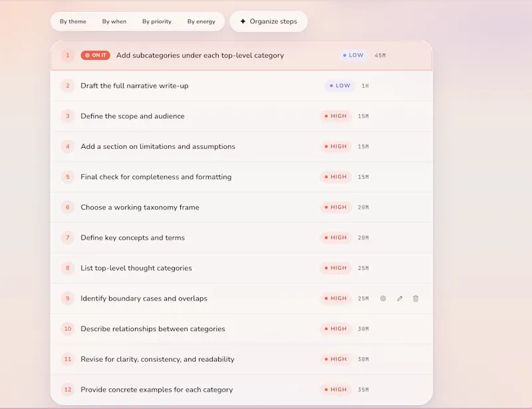Select 'Revise for clarity, consistency, and readability'
The height and width of the screenshot is (409, 532).
[x=158, y=359]
